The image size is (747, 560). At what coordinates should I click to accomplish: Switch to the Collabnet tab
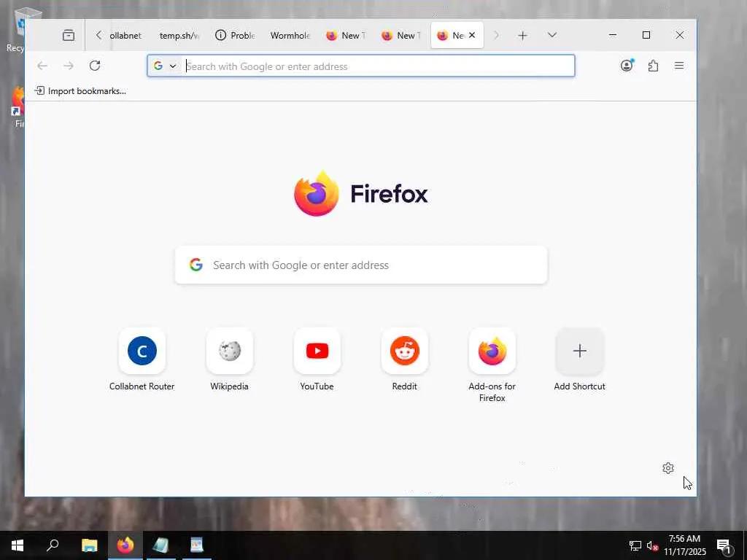tap(125, 35)
